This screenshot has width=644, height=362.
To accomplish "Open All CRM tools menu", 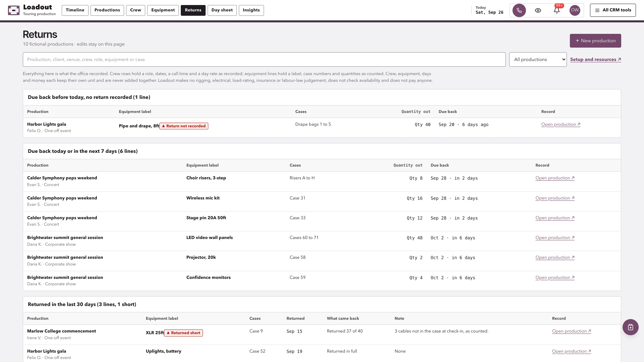I will [x=613, y=10].
